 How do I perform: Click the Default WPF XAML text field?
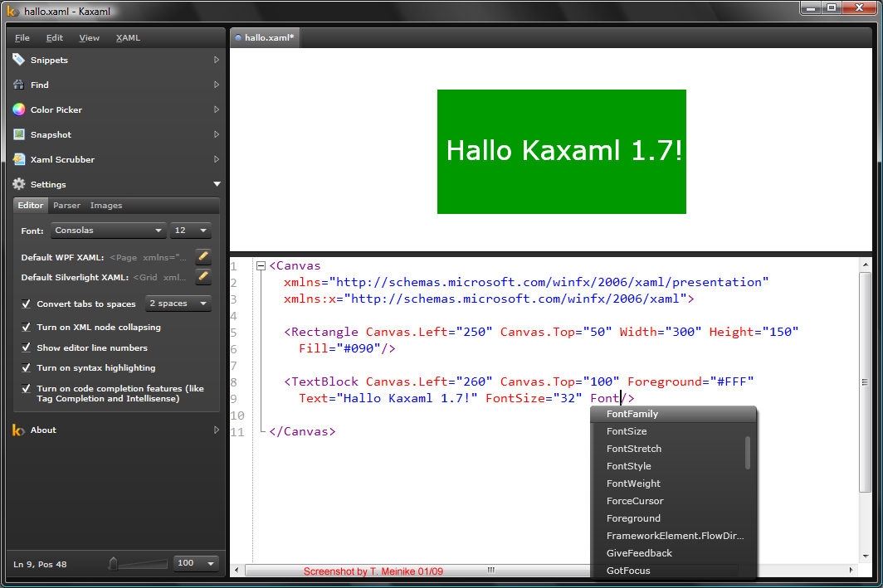point(149,257)
